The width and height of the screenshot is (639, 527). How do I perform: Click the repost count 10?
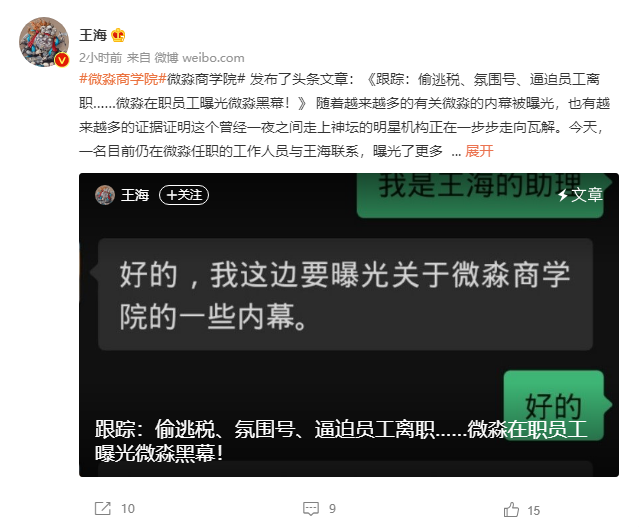[128, 509]
